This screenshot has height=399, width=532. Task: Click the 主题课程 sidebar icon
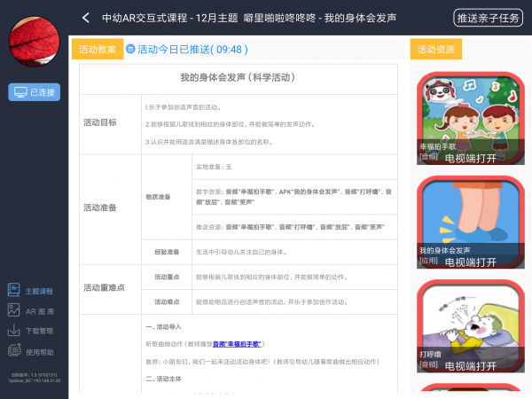tap(13, 290)
